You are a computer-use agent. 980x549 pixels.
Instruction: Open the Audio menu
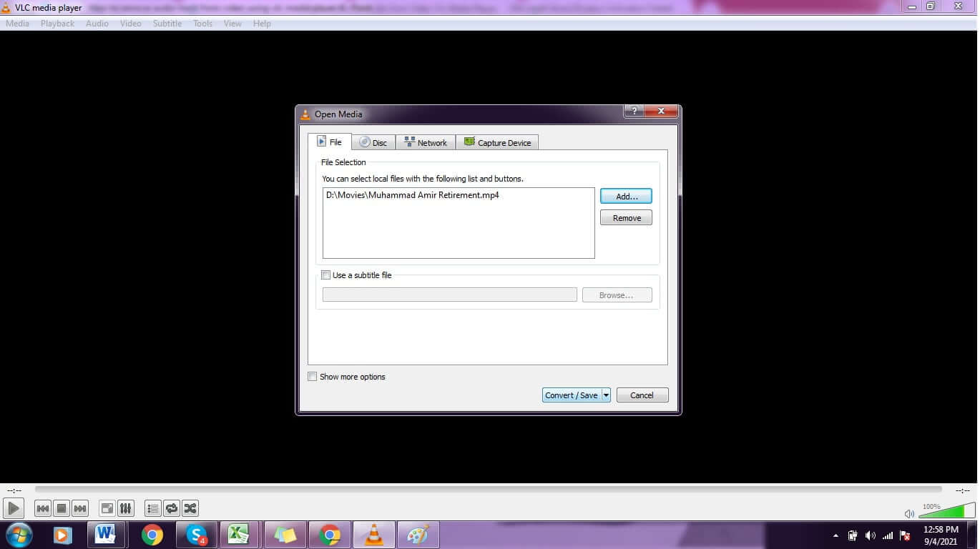tap(97, 24)
